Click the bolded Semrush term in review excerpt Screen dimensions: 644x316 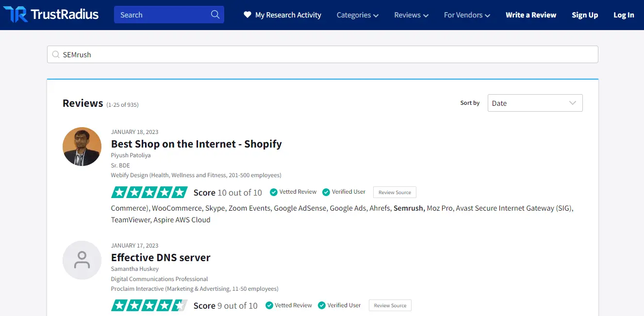(409, 208)
